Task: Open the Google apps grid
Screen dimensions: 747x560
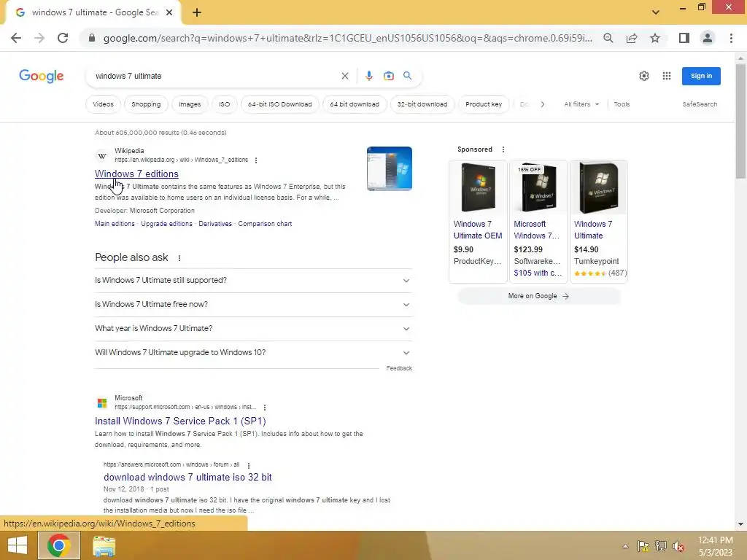Action: 667,76
